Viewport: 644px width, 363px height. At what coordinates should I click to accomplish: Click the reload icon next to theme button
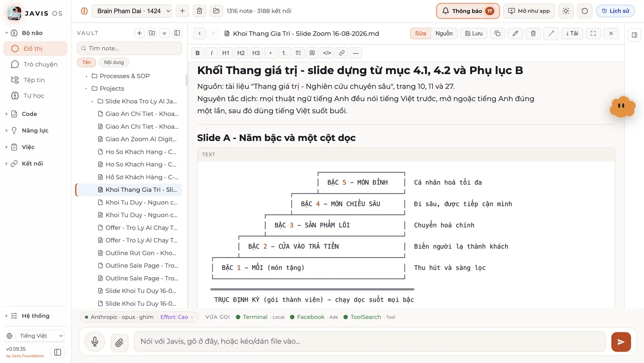[x=584, y=11]
